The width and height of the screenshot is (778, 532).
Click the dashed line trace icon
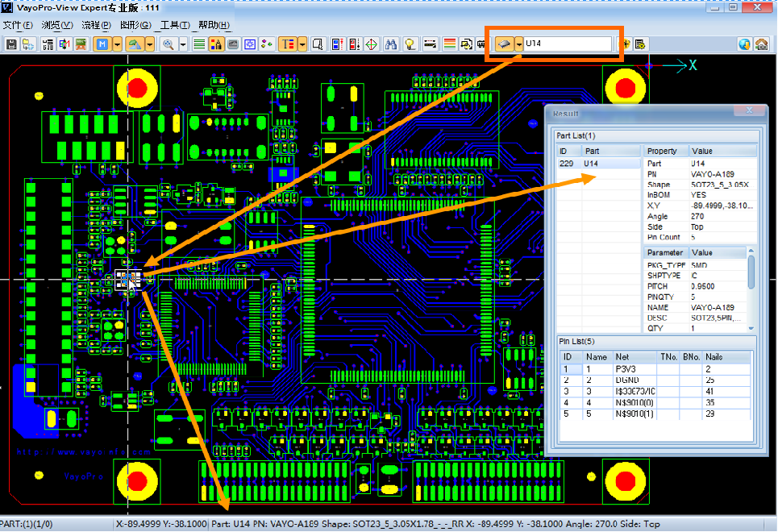point(431,44)
